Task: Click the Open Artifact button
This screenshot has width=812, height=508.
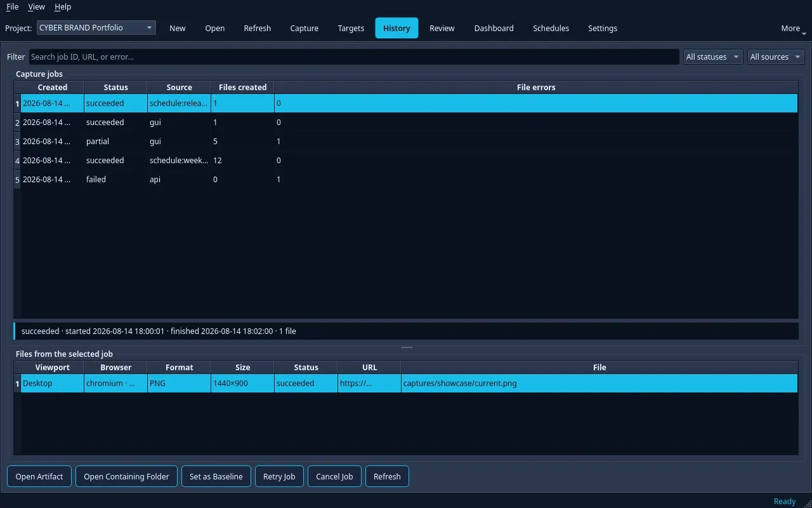Action: (39, 476)
